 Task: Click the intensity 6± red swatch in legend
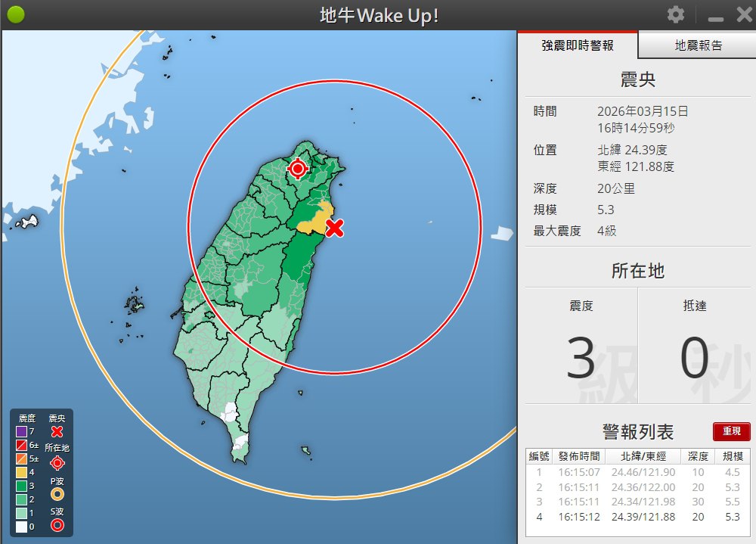click(21, 445)
